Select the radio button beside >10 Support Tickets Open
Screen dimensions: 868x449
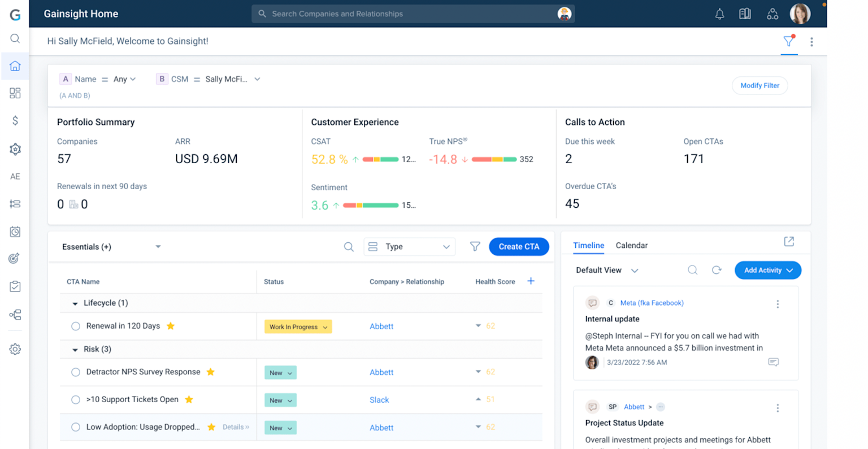76,400
